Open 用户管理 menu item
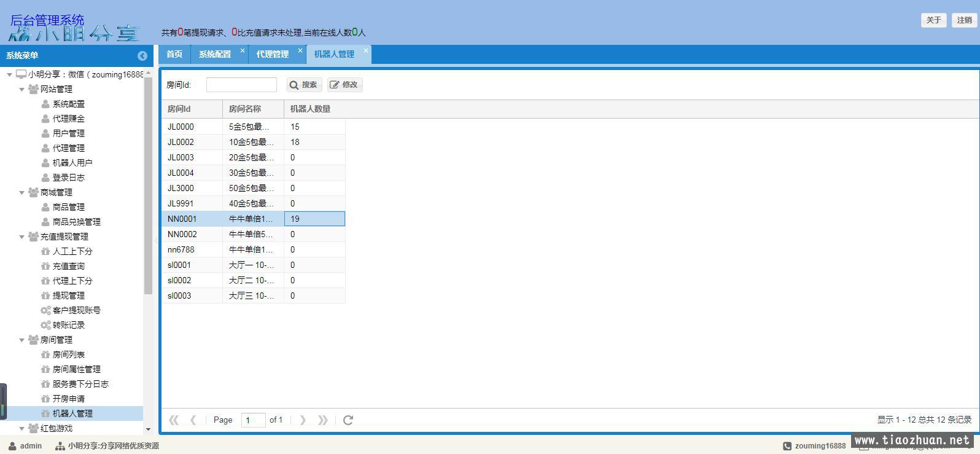This screenshot has width=980, height=454. tap(69, 133)
